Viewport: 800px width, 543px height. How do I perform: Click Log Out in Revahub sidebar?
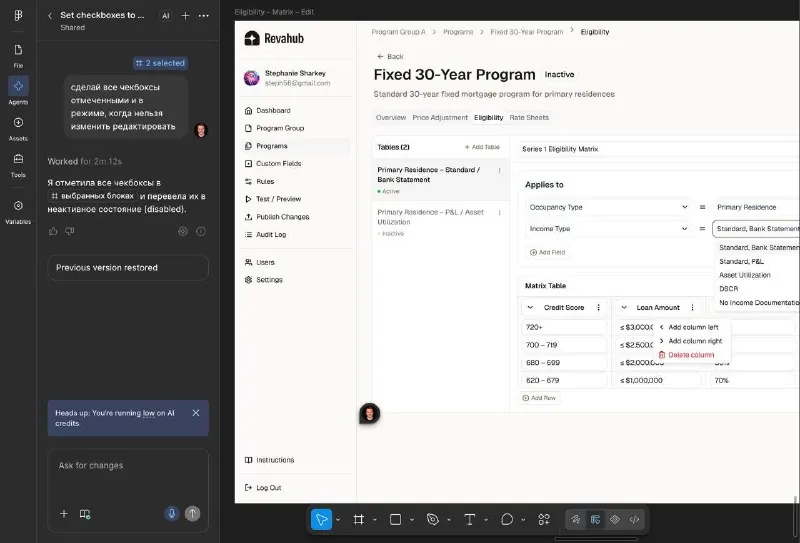tap(263, 488)
